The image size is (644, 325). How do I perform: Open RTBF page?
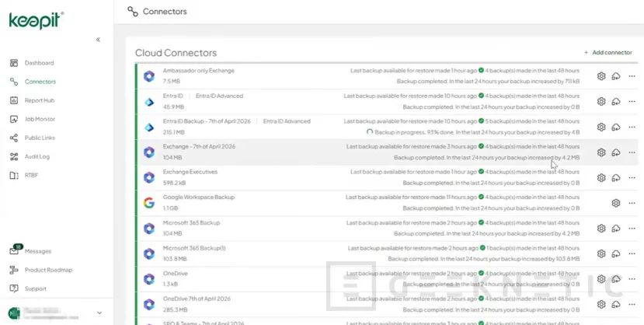click(x=31, y=176)
